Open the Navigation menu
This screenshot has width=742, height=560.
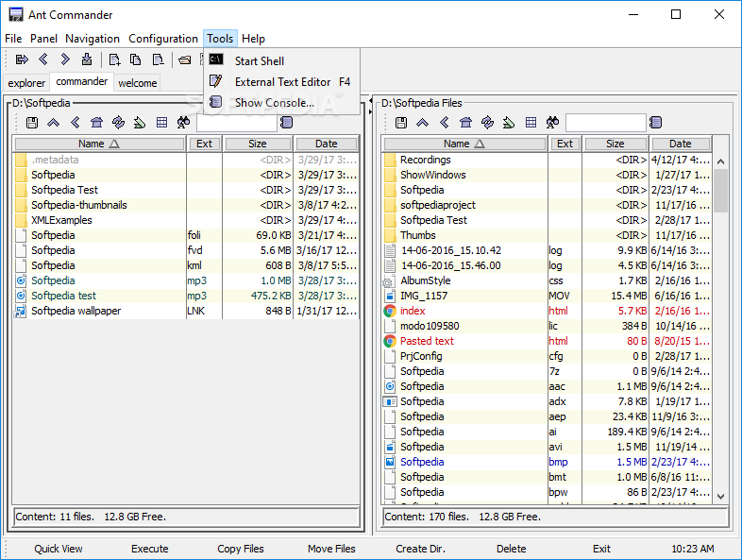coord(93,39)
